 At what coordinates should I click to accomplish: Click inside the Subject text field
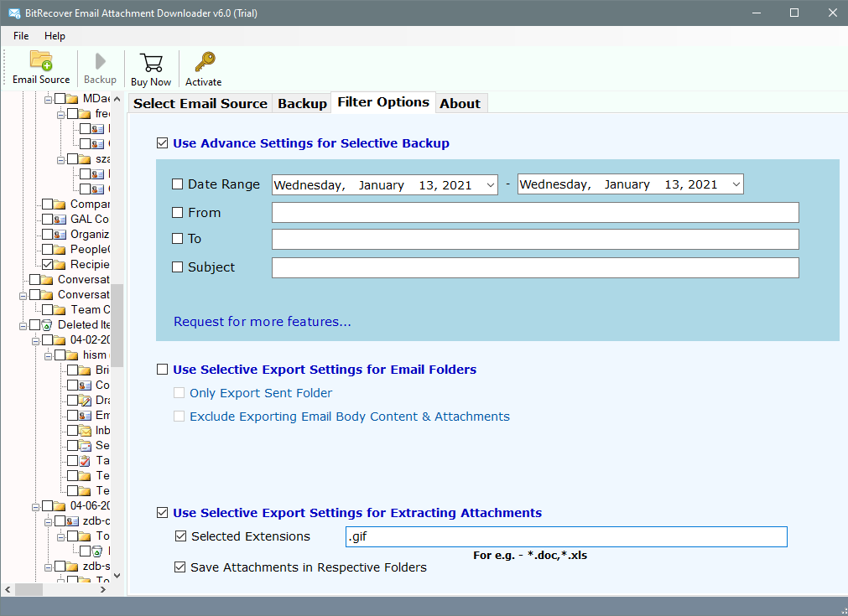click(535, 268)
